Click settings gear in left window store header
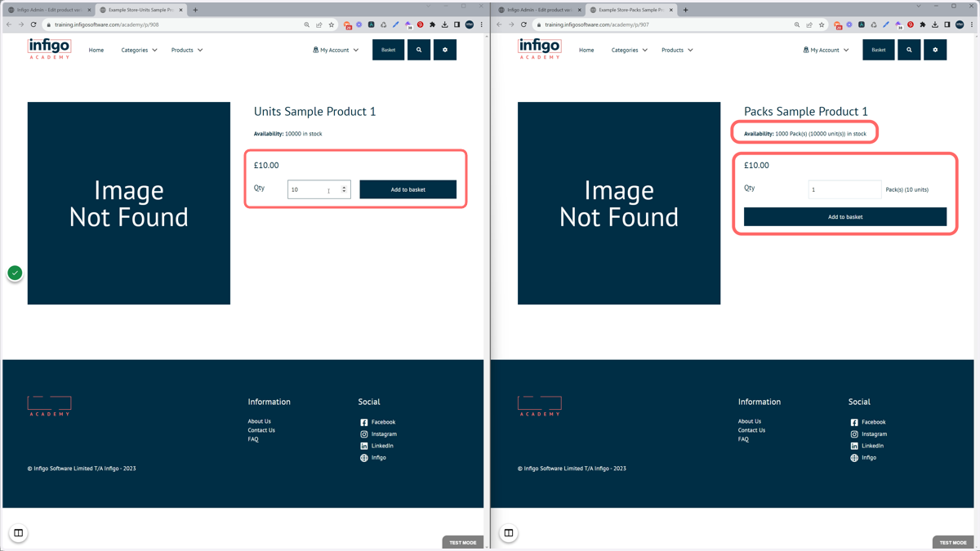 coord(445,50)
